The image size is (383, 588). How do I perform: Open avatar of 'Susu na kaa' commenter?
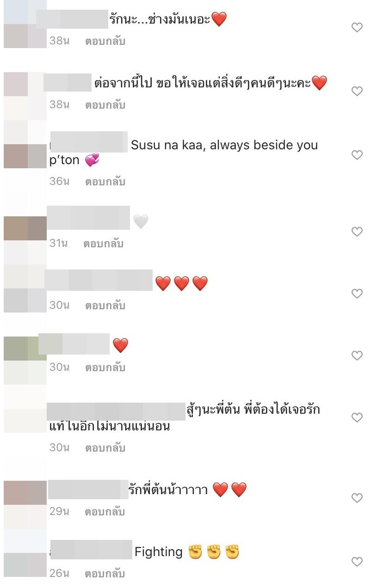[25, 150]
